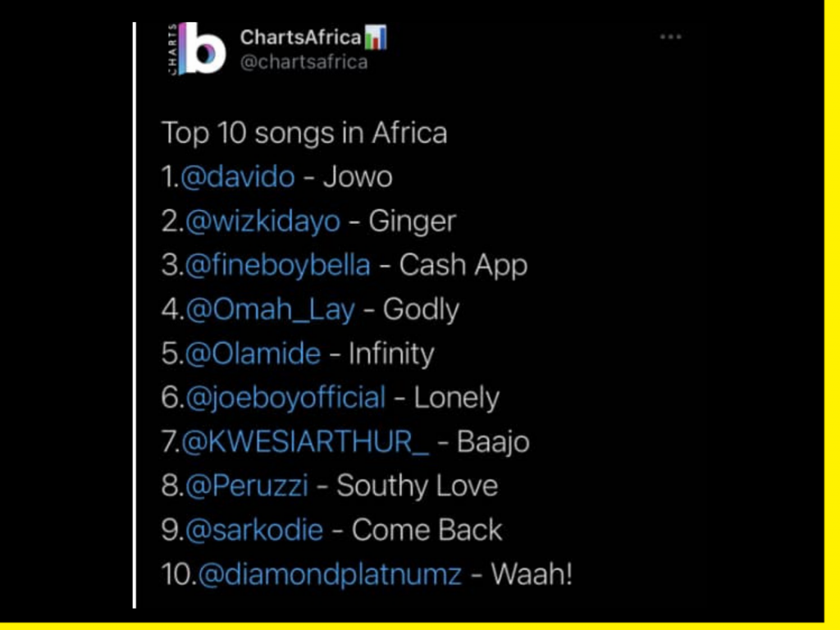Screen dimensions: 840x630
Task: Open the @chartsafrica handle
Action: [x=304, y=62]
